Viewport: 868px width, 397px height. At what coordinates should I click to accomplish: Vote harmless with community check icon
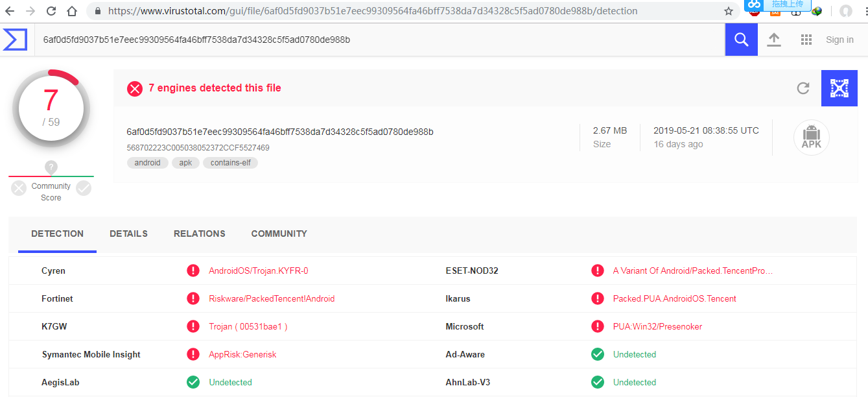click(x=84, y=188)
